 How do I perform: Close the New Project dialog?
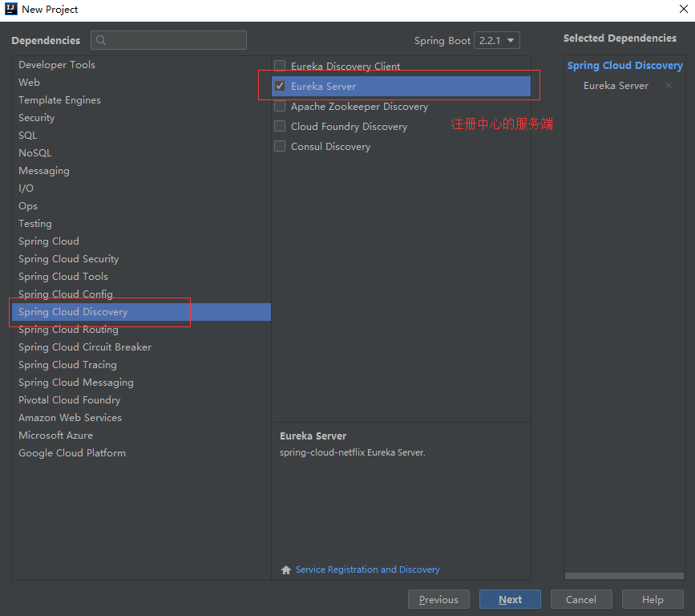684,9
